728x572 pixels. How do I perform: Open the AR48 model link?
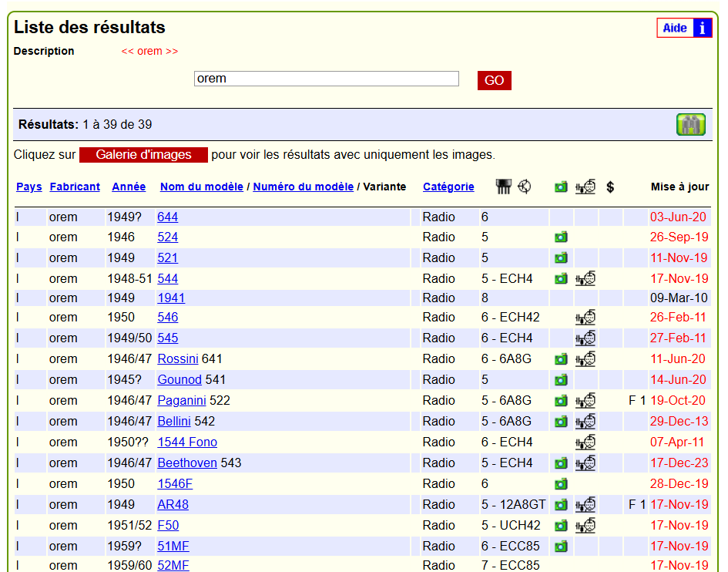(x=173, y=505)
